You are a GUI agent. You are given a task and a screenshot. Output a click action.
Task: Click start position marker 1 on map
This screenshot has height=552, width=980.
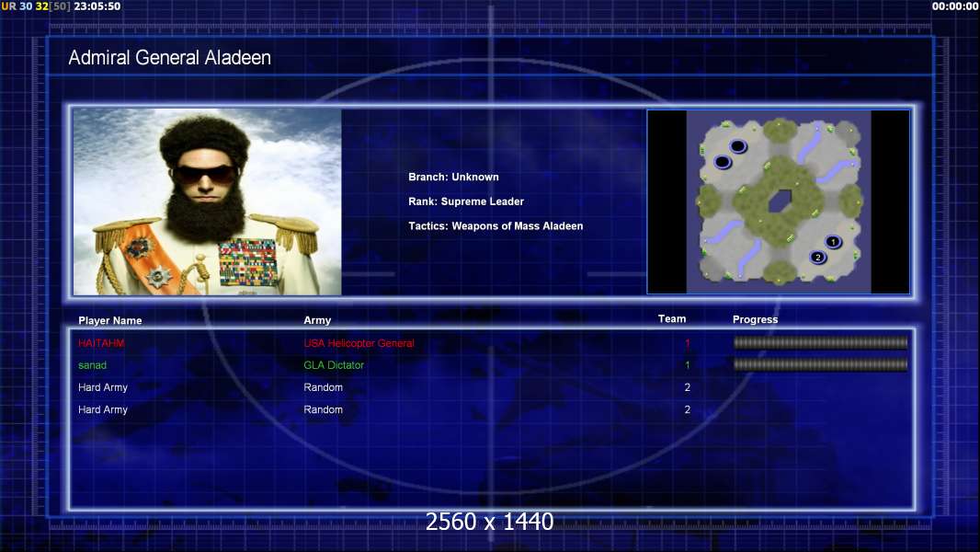point(833,242)
